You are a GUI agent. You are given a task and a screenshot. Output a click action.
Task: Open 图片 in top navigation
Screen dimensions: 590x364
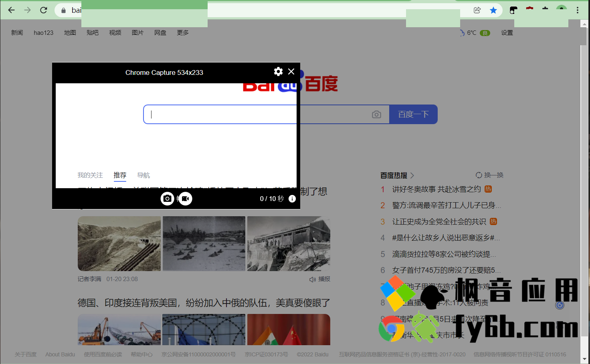click(137, 33)
